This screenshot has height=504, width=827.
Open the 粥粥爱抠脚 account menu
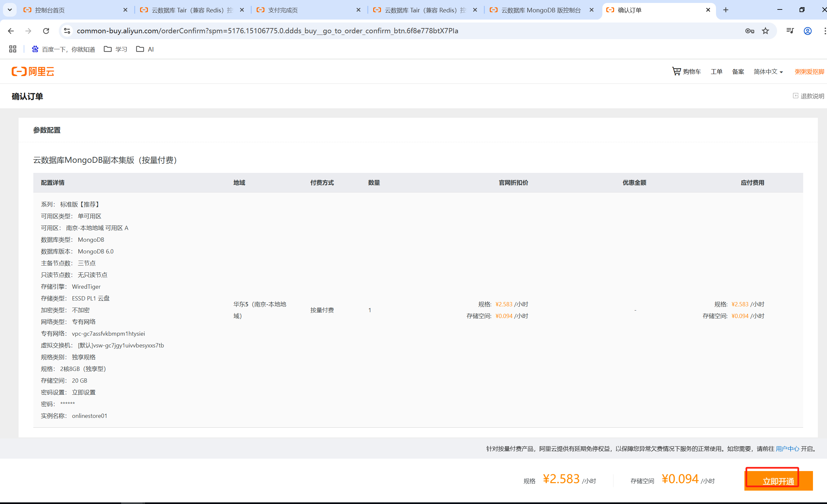click(x=809, y=71)
